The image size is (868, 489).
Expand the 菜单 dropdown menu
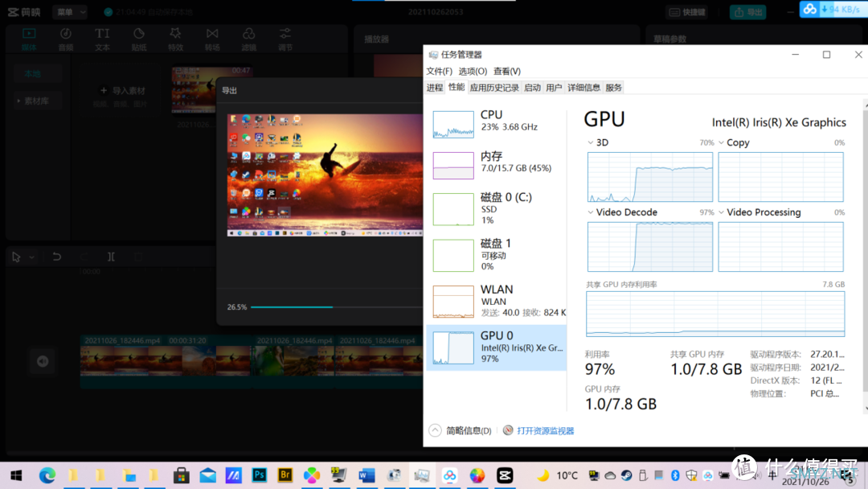(70, 12)
